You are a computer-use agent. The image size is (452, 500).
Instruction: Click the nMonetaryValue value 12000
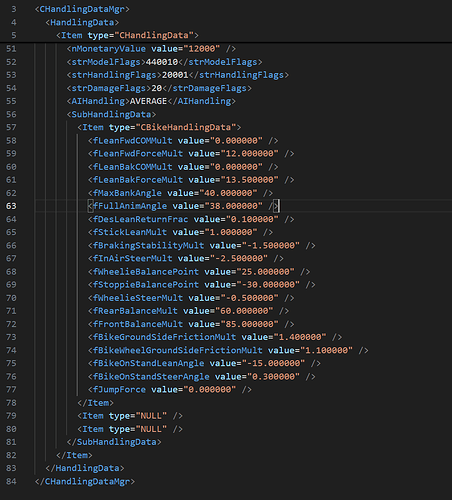[x=202, y=49]
